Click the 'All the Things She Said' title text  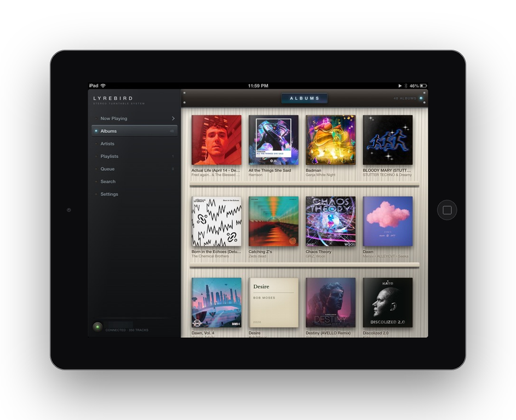[270, 170]
